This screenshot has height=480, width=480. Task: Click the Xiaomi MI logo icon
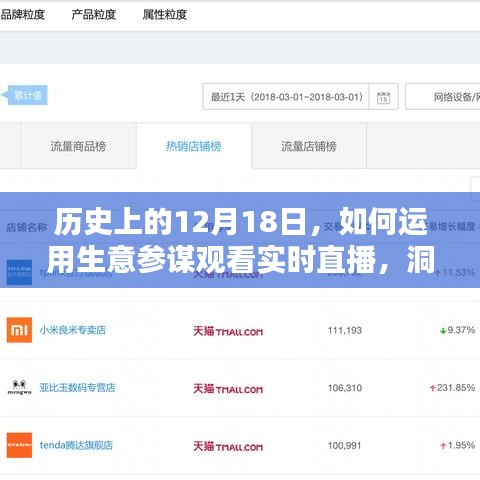pos(19,330)
